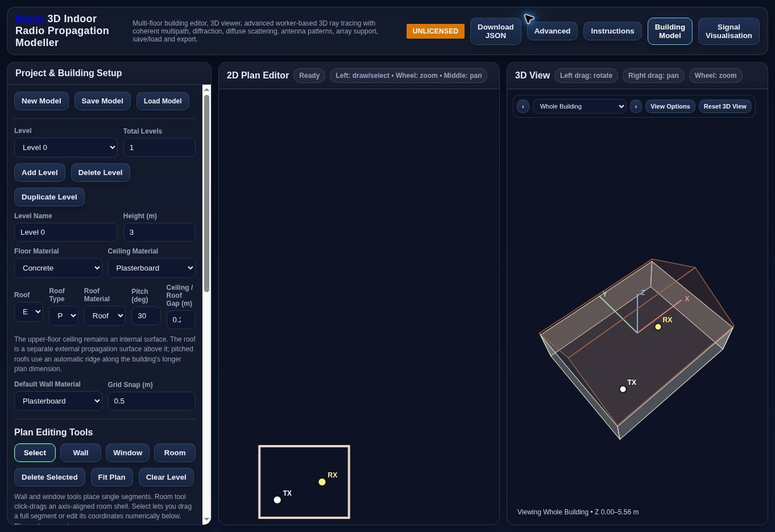Viewport: 775px width, 532px height.
Task: Open the Instructions page
Action: 612,31
